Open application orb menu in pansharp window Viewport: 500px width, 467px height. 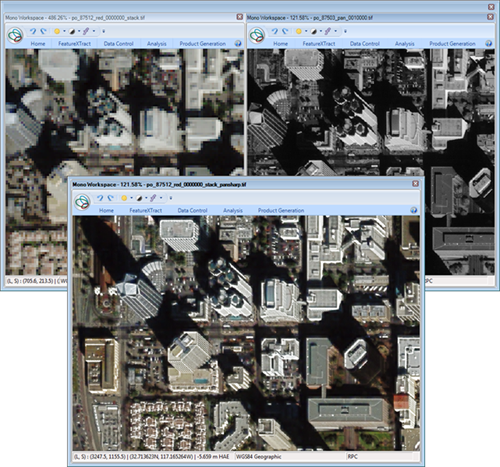[82, 202]
